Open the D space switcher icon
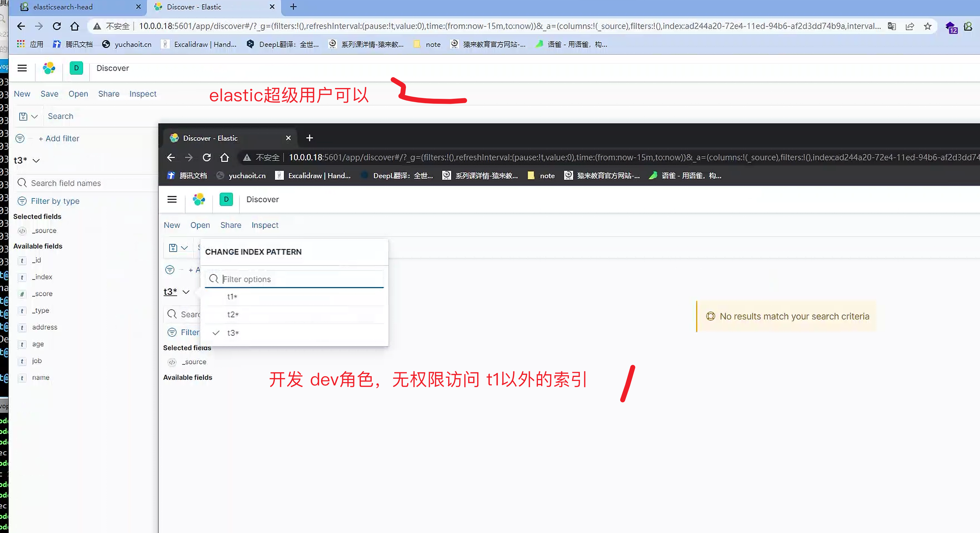Screen dimensions: 980x533 coord(76,68)
